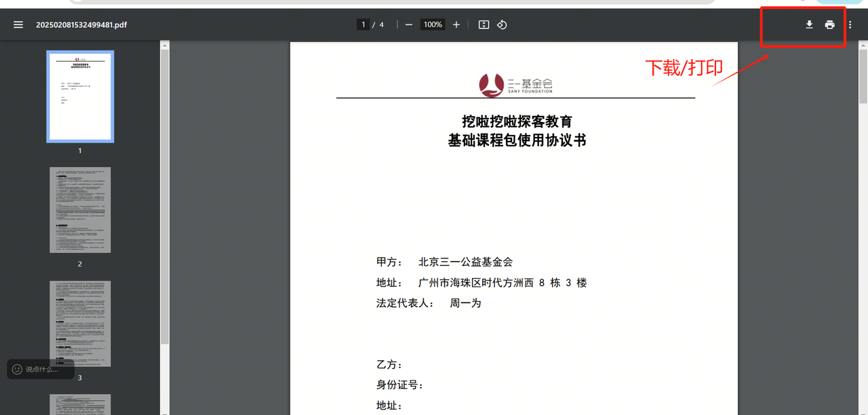Click the smiley face emoji icon
The image size is (868, 415).
coord(18,370)
